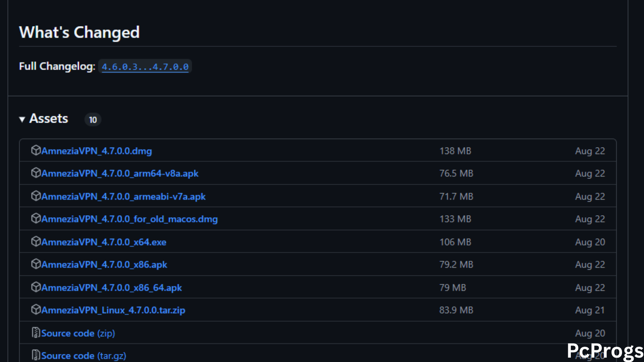
Task: Download AmneziaVPN_4.7.0.0_for_old_macos.dmg
Action: [x=130, y=219]
